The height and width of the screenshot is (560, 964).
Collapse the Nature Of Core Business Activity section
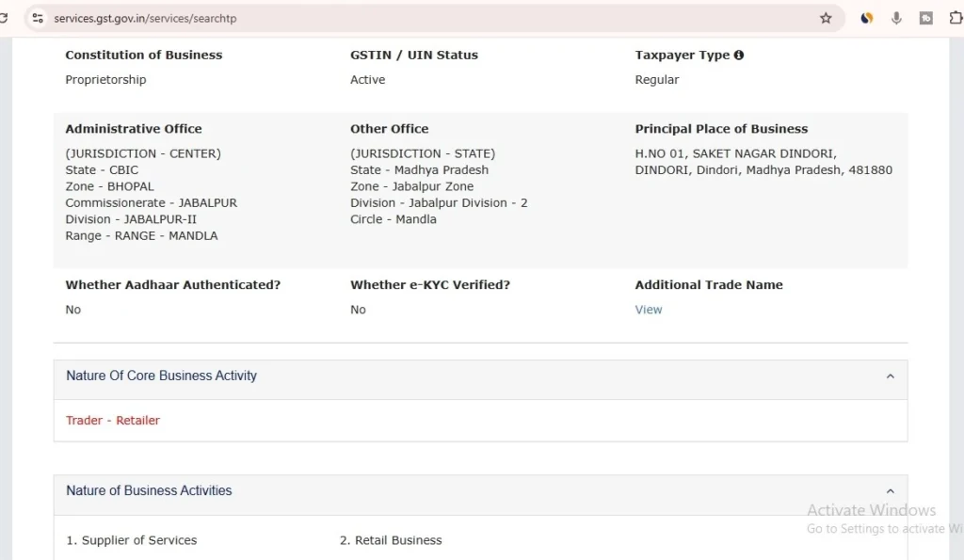coord(890,376)
